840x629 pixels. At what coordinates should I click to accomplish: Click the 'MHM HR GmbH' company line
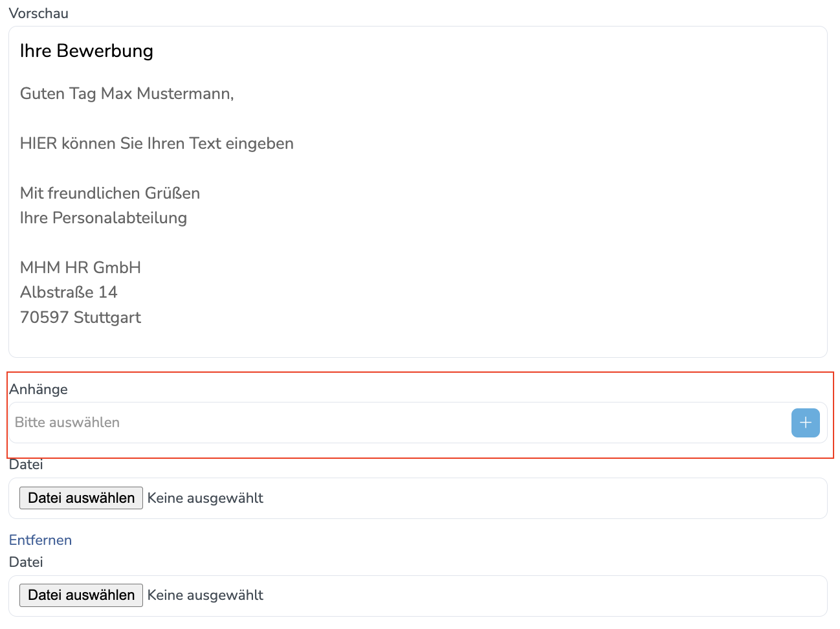(80, 267)
